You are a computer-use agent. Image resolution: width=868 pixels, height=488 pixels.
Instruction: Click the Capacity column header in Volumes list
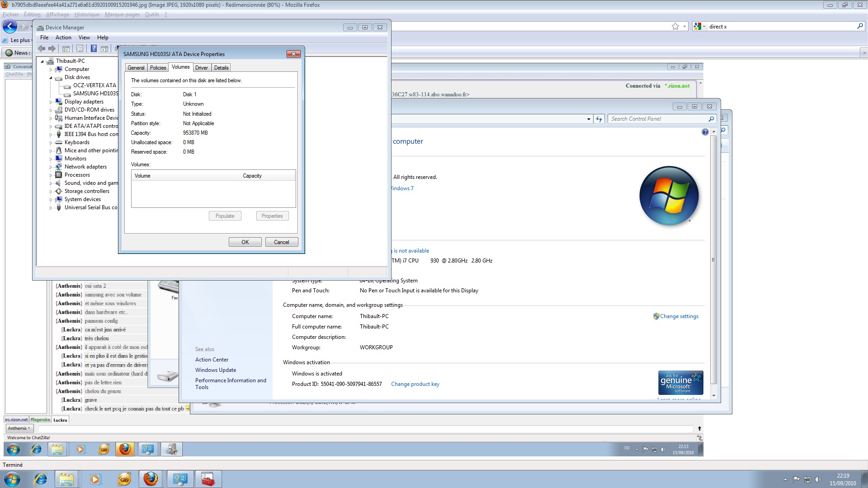pos(268,176)
